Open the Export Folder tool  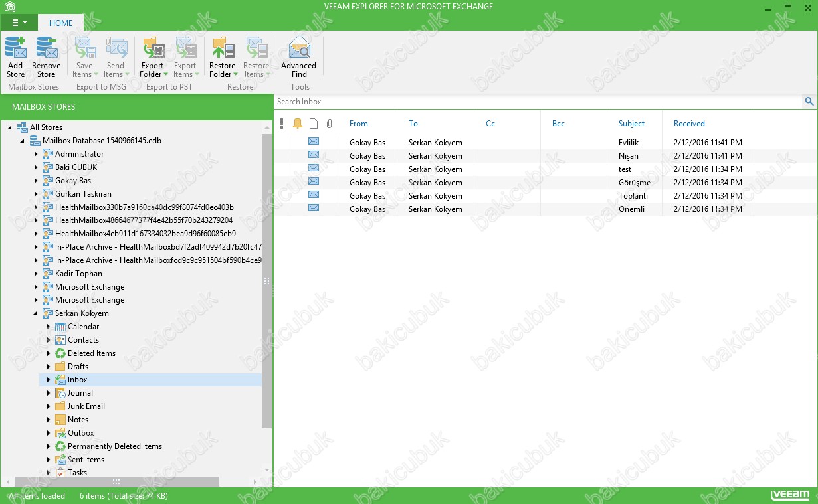click(x=153, y=57)
